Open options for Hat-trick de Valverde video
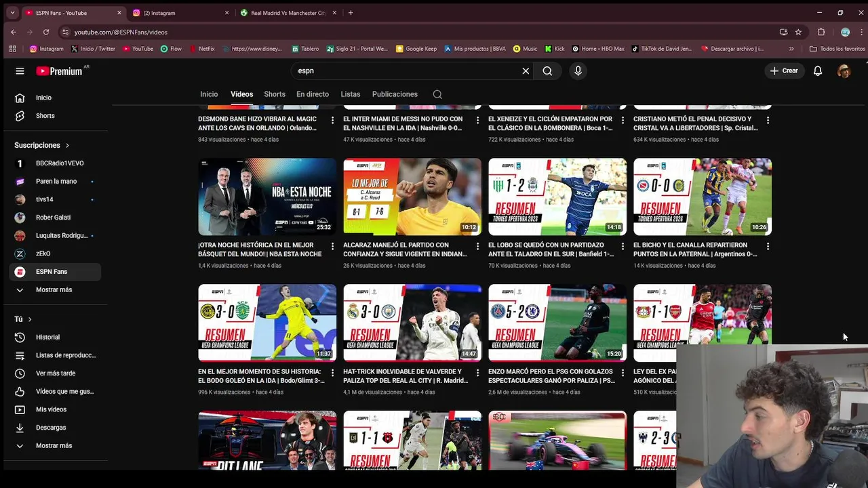Screen dimensions: 868x488 tap(477, 373)
